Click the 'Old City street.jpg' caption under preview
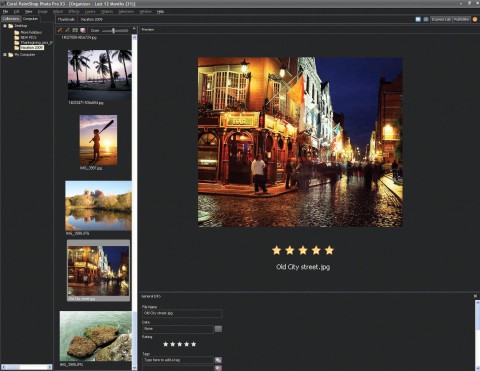 (x=303, y=267)
